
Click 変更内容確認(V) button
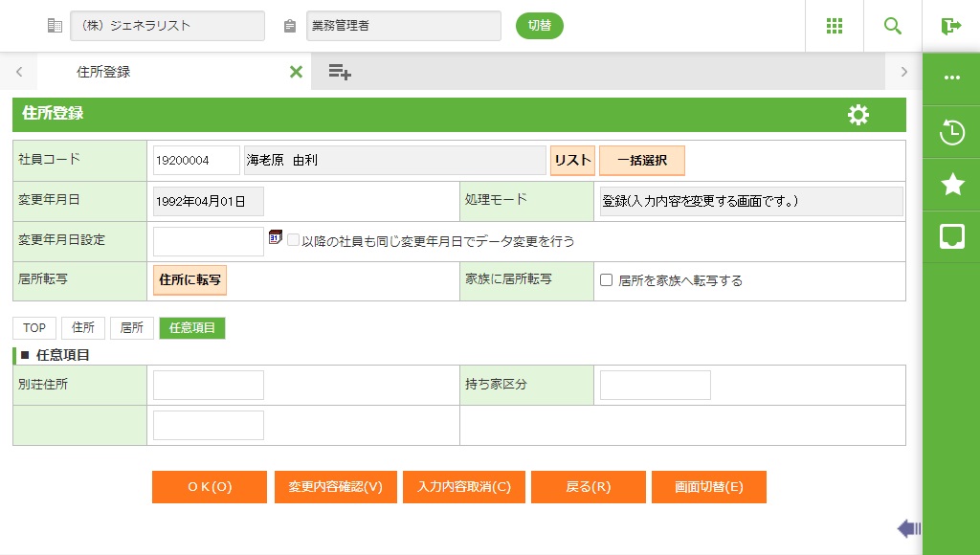(336, 487)
